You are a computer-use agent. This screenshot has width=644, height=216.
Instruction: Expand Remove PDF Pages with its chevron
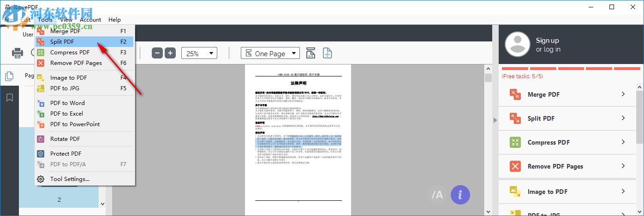pos(623,166)
